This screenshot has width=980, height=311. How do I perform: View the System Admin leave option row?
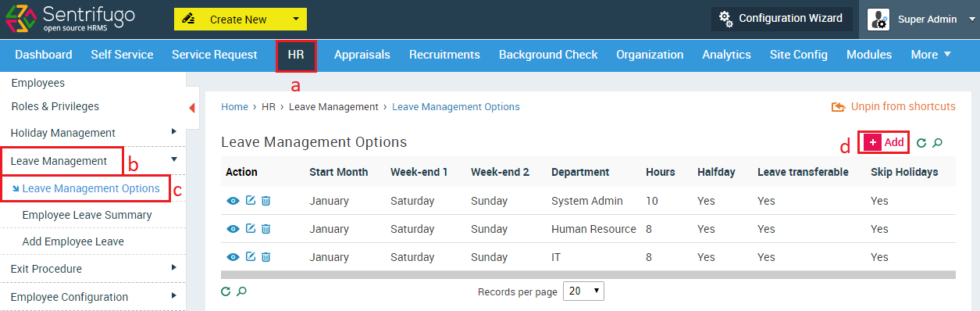point(233,201)
